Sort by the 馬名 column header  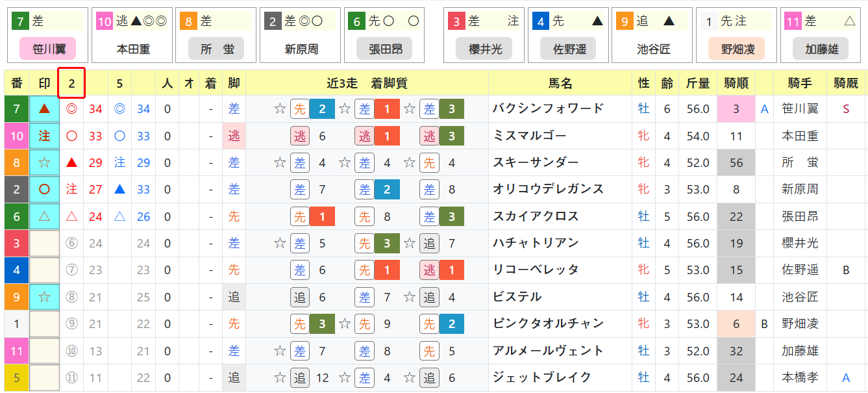point(561,83)
